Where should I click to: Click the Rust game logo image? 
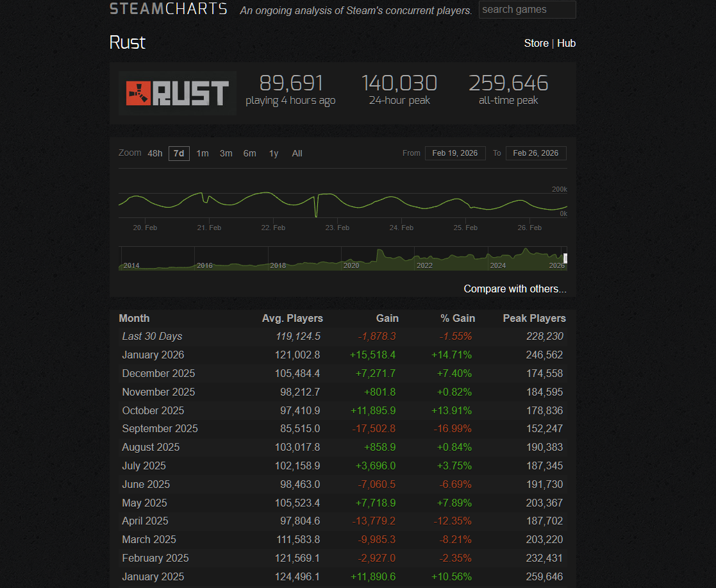tap(178, 93)
